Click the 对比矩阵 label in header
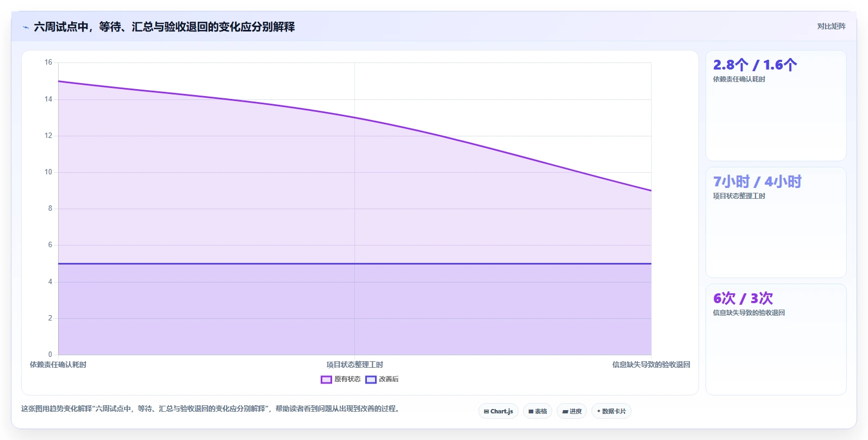Image resolution: width=868 pixels, height=440 pixels. pos(831,26)
